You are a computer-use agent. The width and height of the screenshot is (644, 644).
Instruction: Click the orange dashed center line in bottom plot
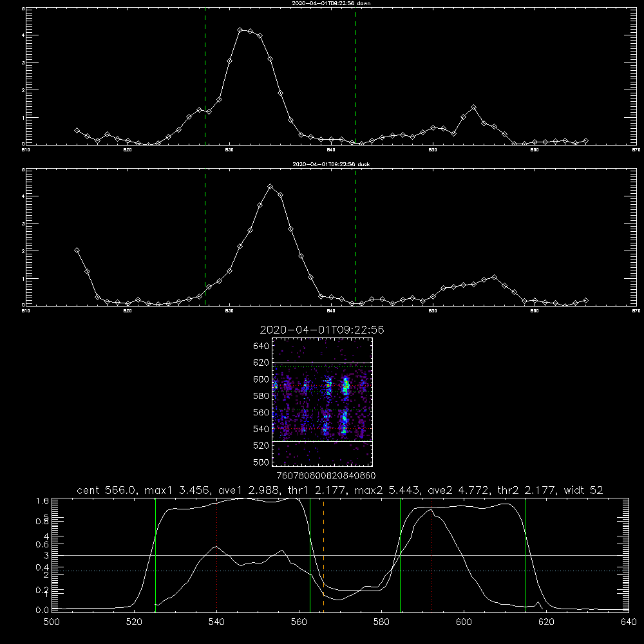point(324,555)
